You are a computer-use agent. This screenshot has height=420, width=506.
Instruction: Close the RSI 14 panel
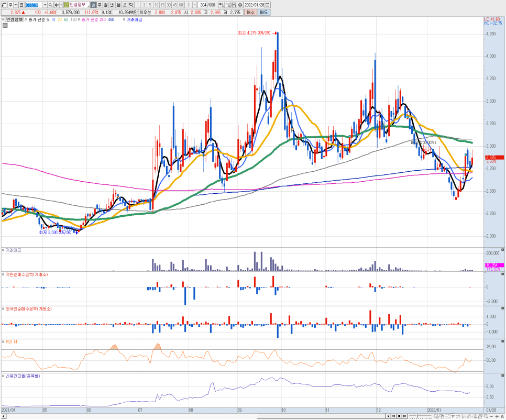[503, 341]
